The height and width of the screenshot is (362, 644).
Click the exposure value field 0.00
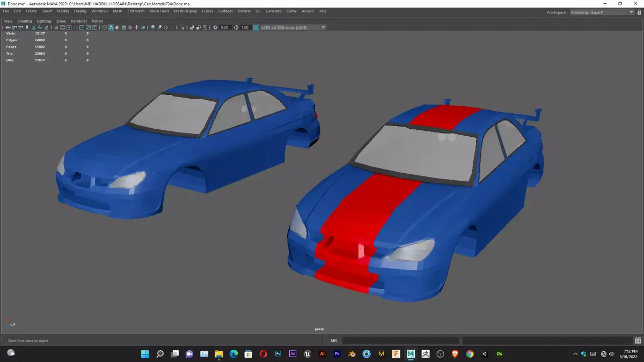point(225,27)
